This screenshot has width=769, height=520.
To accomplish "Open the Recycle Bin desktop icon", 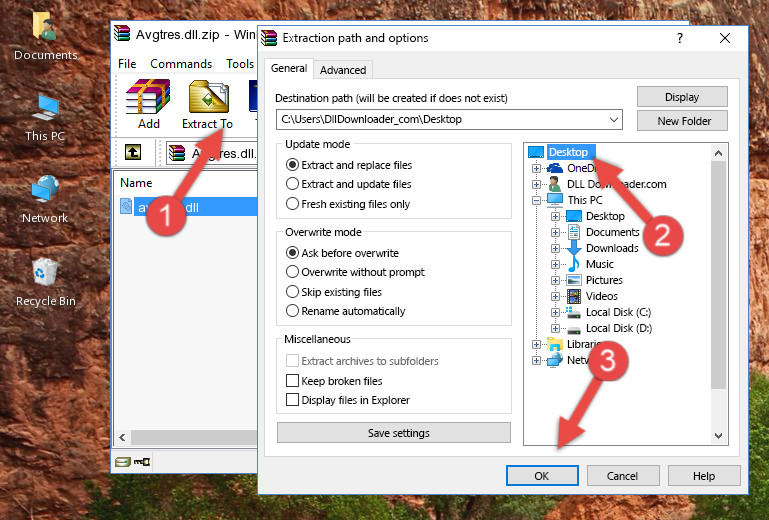I will [45, 282].
